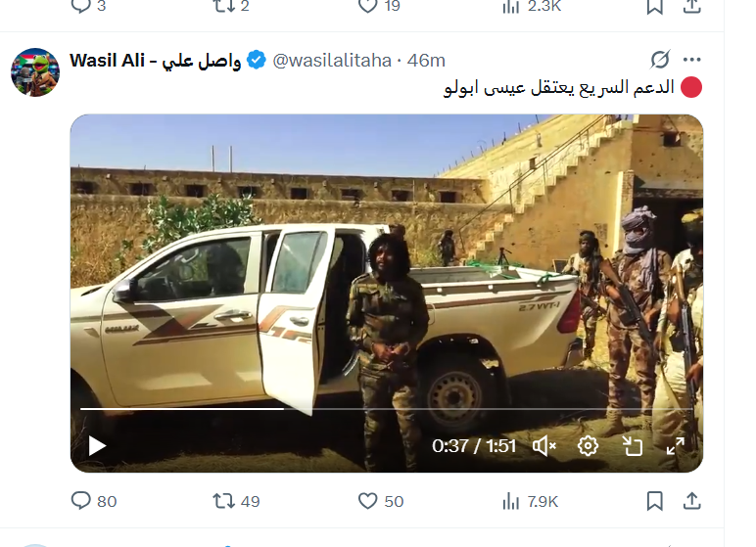This screenshot has height=547, width=756.
Task: Share Wasil Ali's tweet
Action: point(692,501)
